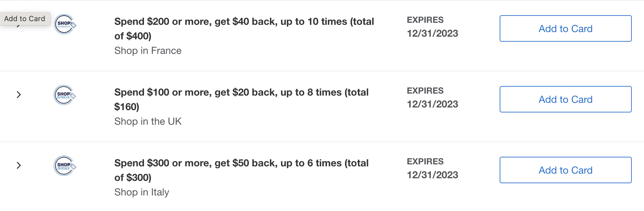Click the France offer's 12/31/2023 expiration date

[x=432, y=34]
